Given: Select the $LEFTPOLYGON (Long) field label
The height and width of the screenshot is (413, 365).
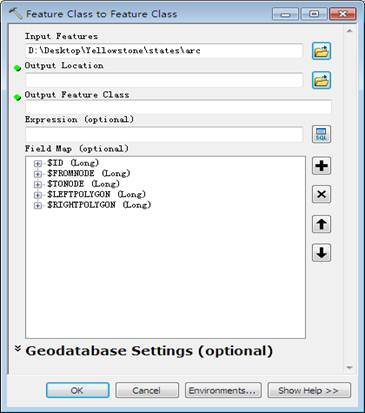Looking at the screenshot, I should [x=97, y=194].
